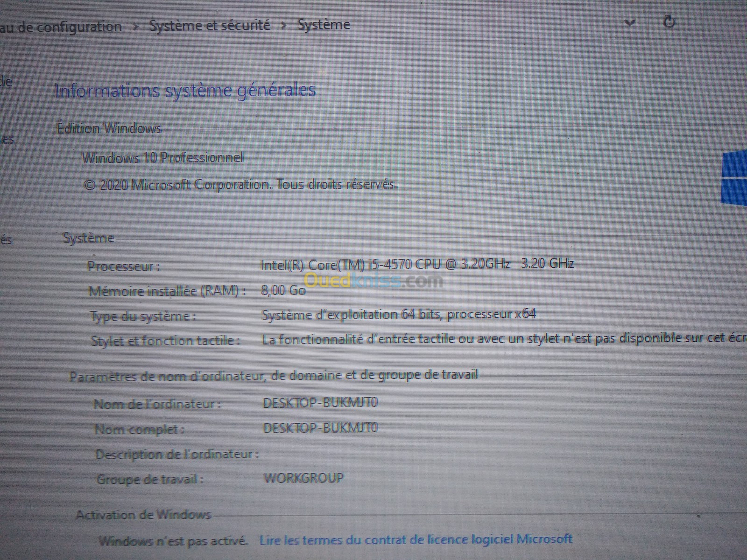This screenshot has height=560, width=747.
Task: Open the Microsoft license terms link
Action: 416,539
